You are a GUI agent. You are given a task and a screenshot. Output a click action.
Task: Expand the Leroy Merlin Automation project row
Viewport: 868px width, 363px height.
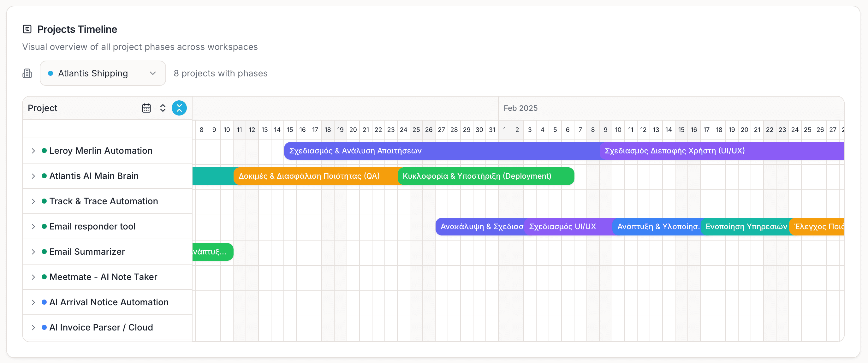point(33,151)
